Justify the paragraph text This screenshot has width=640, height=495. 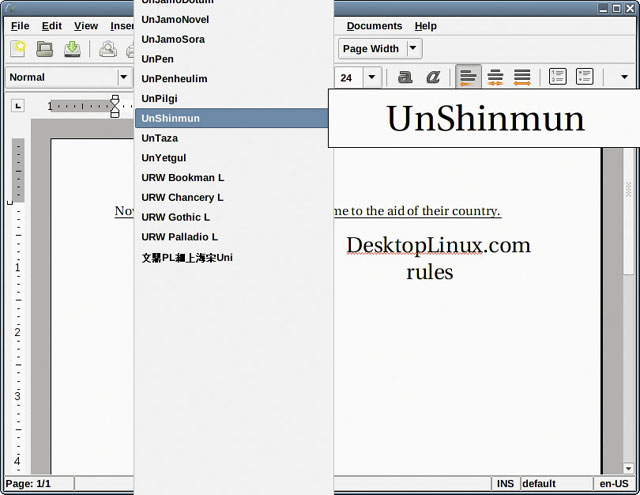[522, 77]
